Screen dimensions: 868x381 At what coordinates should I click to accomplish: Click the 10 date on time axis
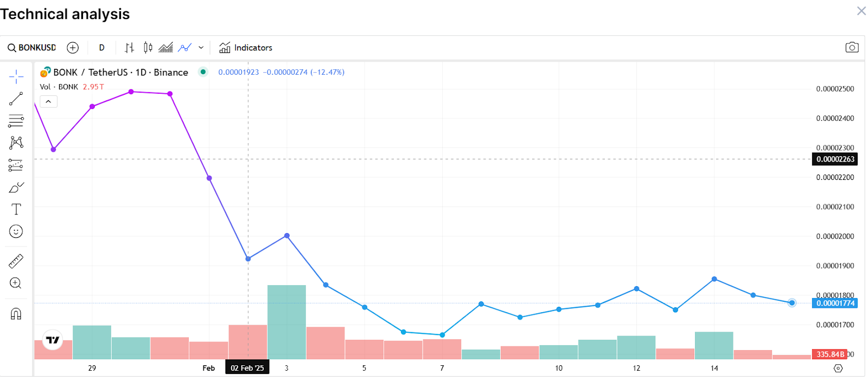click(x=559, y=368)
